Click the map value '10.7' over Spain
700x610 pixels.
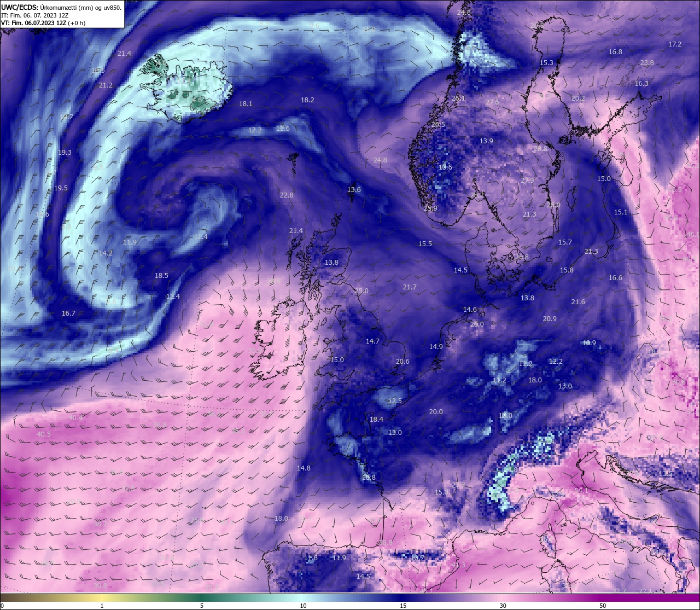pyautogui.click(x=417, y=557)
